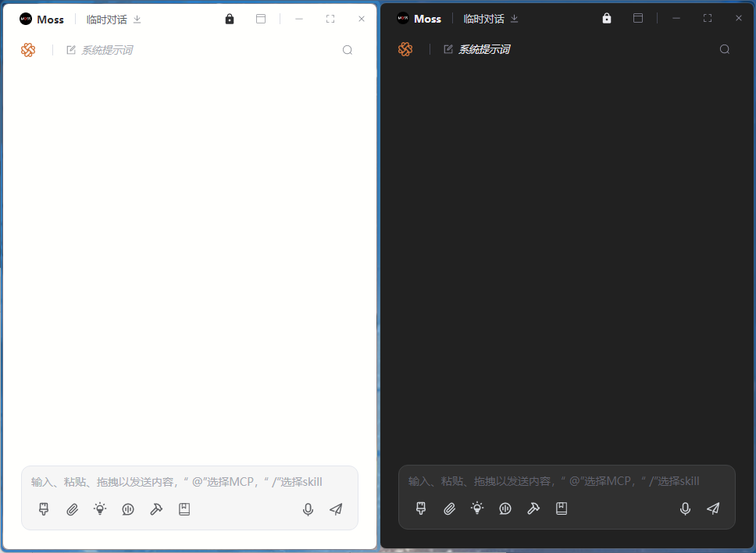Click the paperclip attach icon in dark window

(x=449, y=508)
